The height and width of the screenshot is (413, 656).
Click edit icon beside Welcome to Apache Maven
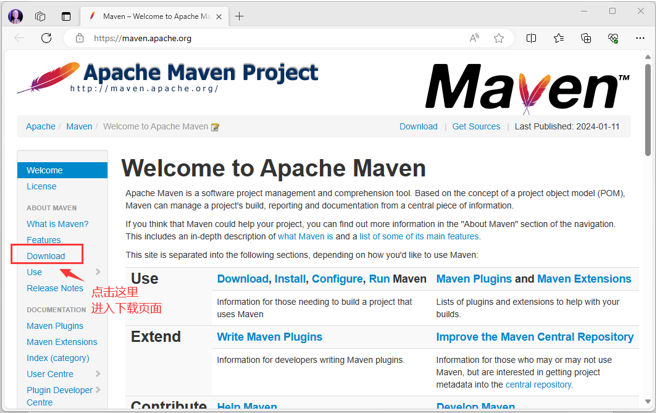tap(215, 127)
